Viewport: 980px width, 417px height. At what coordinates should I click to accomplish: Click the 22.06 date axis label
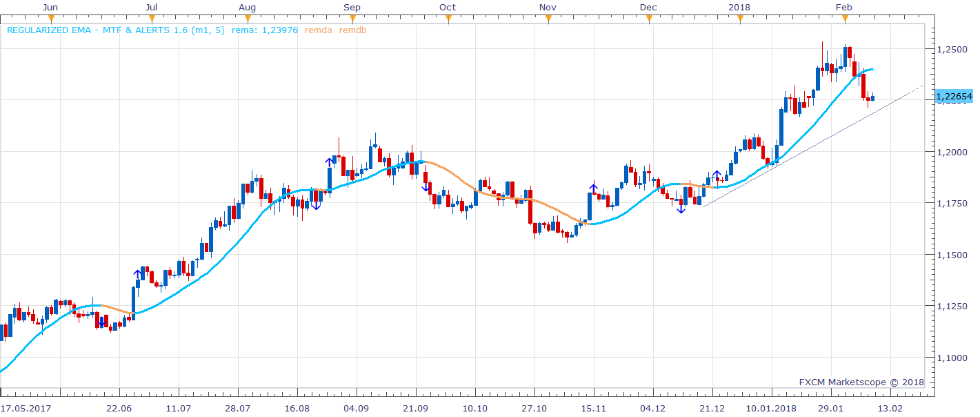coord(119,409)
